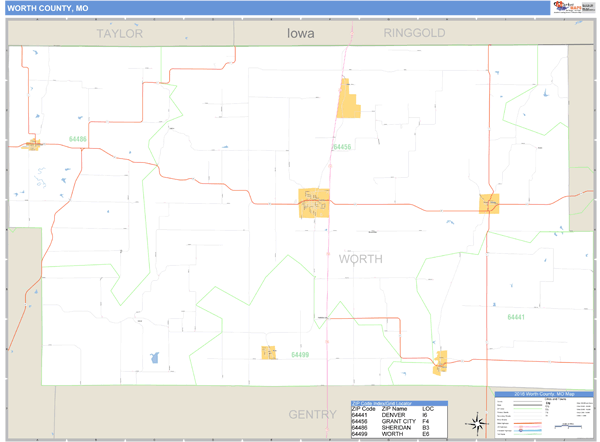Screen dimensions: 600x442
Task: Click the green 64456 ZIP code label
Action: click(342, 147)
